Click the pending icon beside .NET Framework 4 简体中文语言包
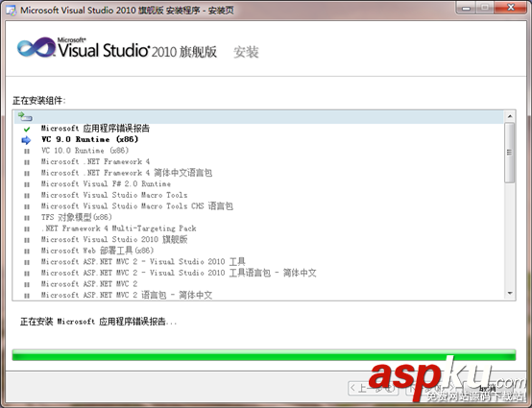 click(x=27, y=174)
